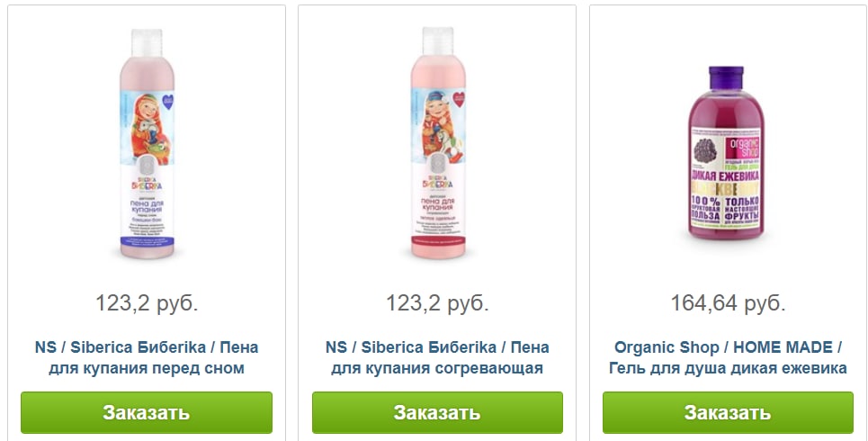Open the warming bath foam product image
This screenshot has width=868, height=441.
tap(438, 144)
